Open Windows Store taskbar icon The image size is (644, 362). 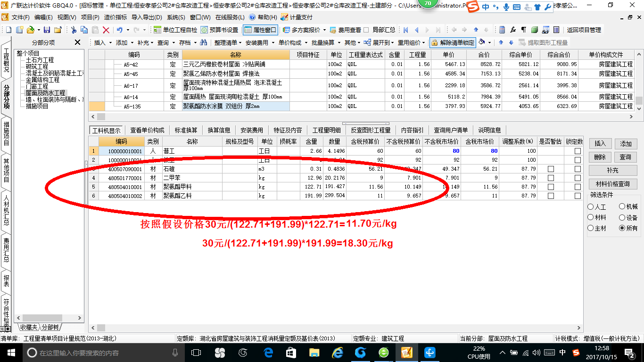click(291, 353)
